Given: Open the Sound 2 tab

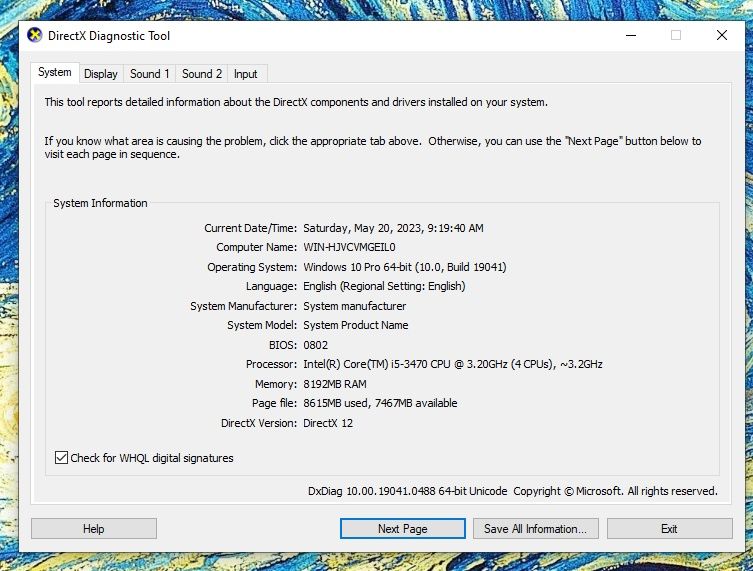Looking at the screenshot, I should pos(202,74).
